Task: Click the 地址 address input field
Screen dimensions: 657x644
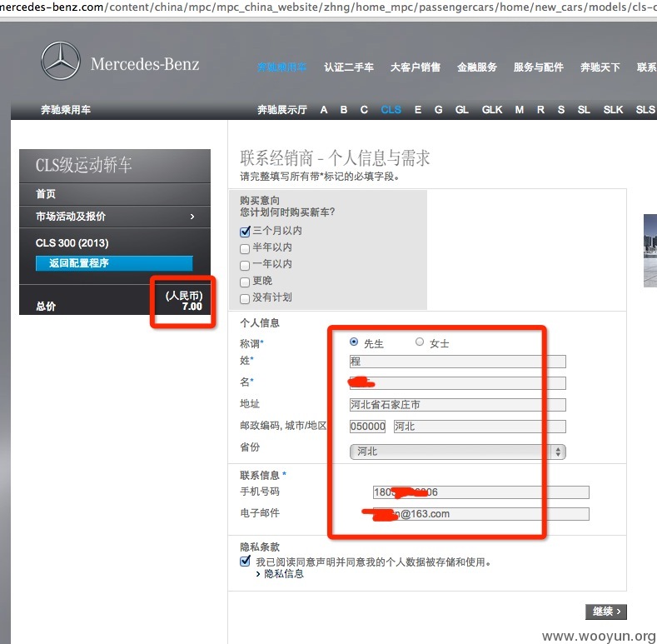Action: 457,405
